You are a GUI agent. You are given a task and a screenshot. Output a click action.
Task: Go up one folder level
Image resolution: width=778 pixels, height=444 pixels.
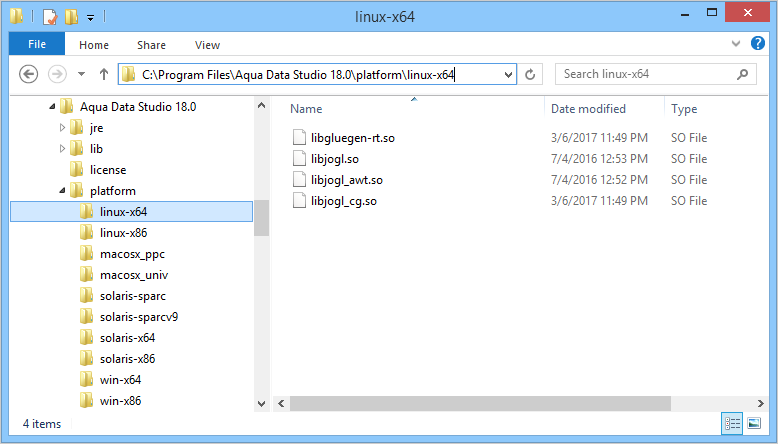pyautogui.click(x=103, y=74)
